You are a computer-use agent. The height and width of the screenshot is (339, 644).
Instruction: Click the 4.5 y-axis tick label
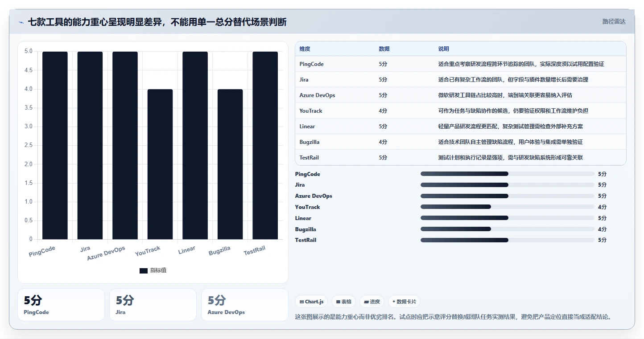[x=29, y=70]
